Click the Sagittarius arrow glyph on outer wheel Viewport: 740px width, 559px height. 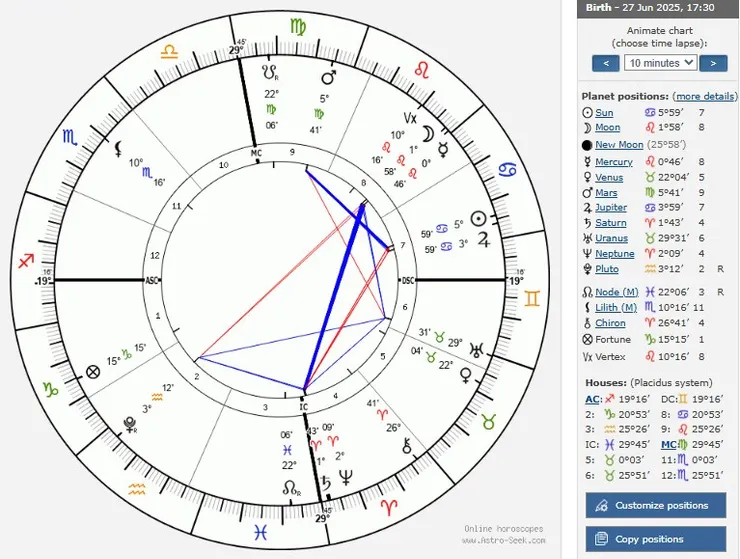26,261
